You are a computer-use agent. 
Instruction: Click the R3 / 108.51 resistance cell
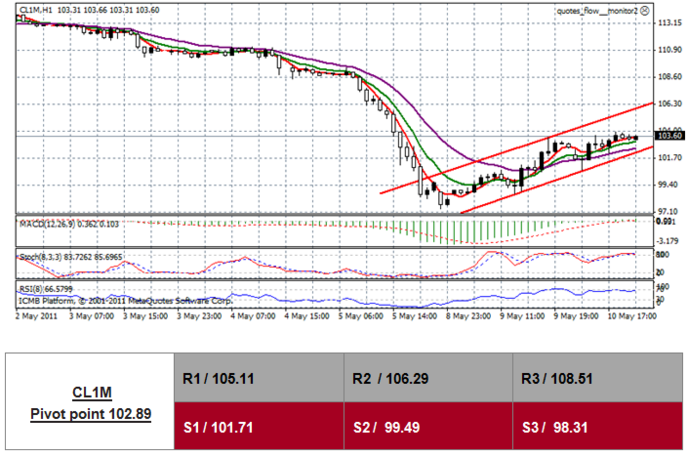(598, 378)
